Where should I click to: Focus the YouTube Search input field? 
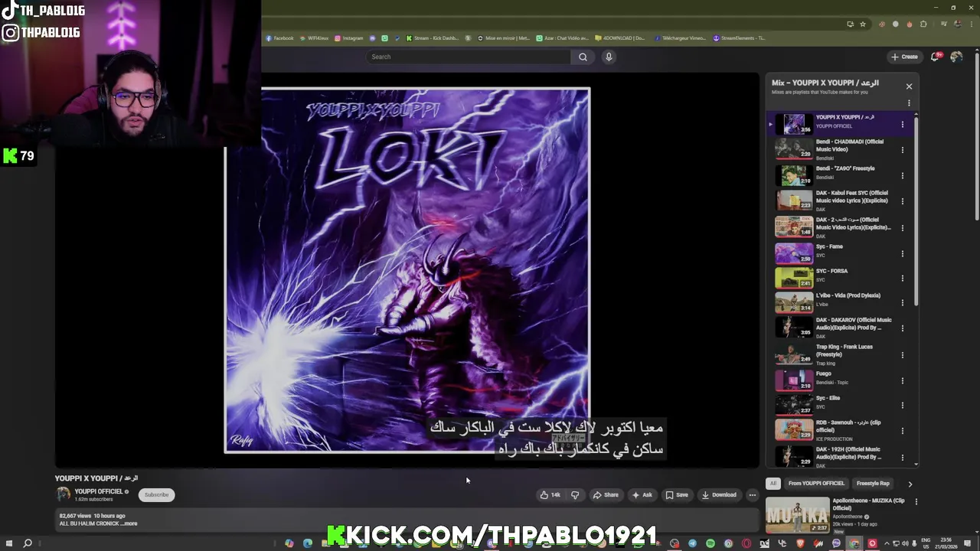(x=469, y=57)
